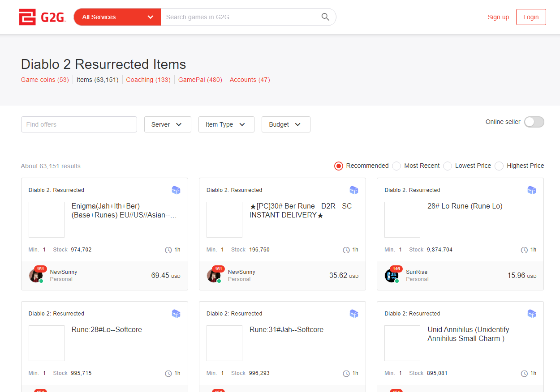This screenshot has width=560, height=392.
Task: Click the Sign up link
Action: coord(498,17)
